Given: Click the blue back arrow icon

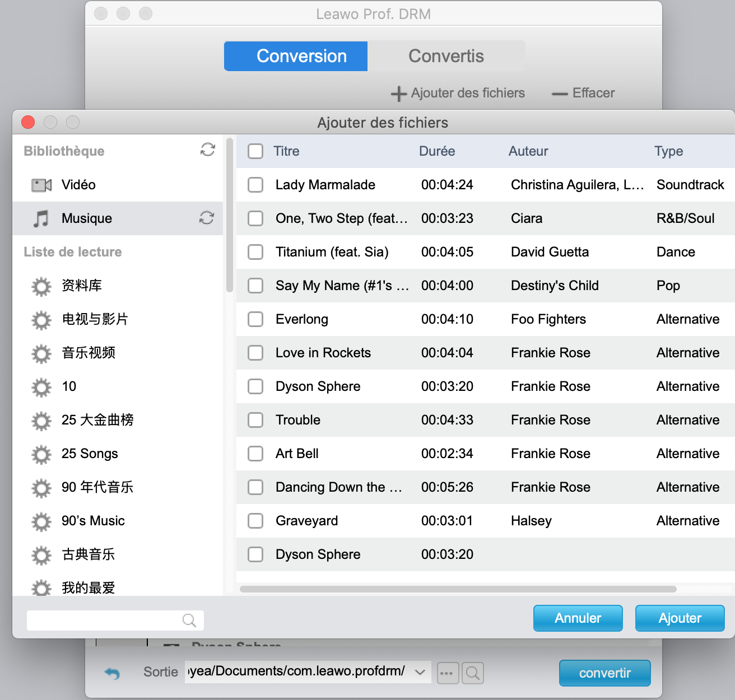Looking at the screenshot, I should 112,673.
